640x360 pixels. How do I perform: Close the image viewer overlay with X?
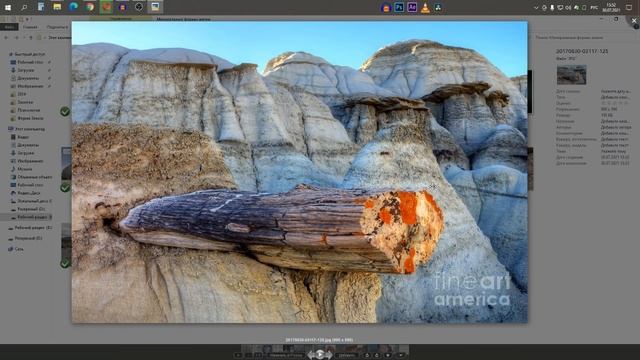click(x=634, y=20)
